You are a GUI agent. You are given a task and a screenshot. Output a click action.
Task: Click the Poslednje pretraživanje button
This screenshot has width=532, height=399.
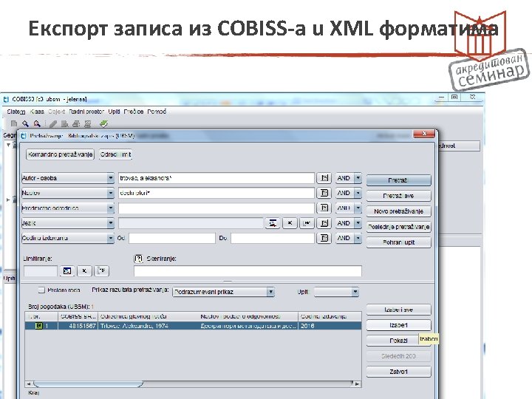[x=399, y=227]
